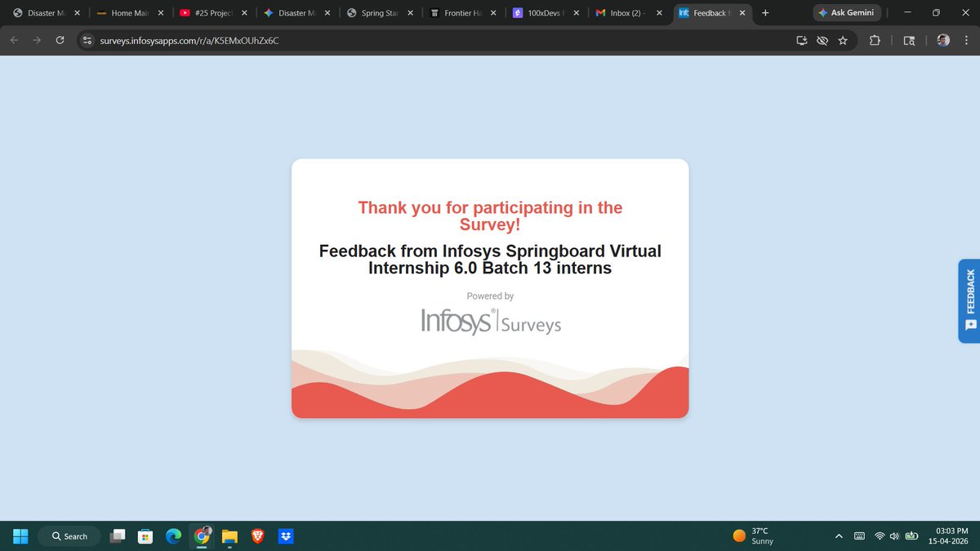The width and height of the screenshot is (980, 551).
Task: Open a new browser tab
Action: coord(764,13)
